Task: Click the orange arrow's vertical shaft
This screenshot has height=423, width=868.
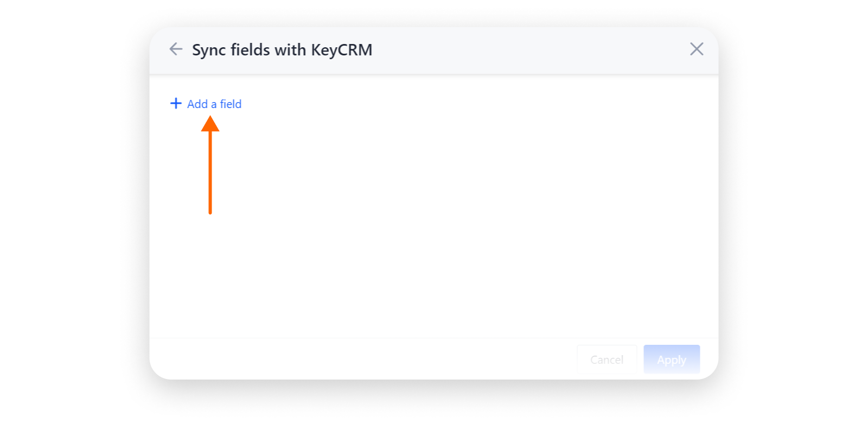Action: 210,174
